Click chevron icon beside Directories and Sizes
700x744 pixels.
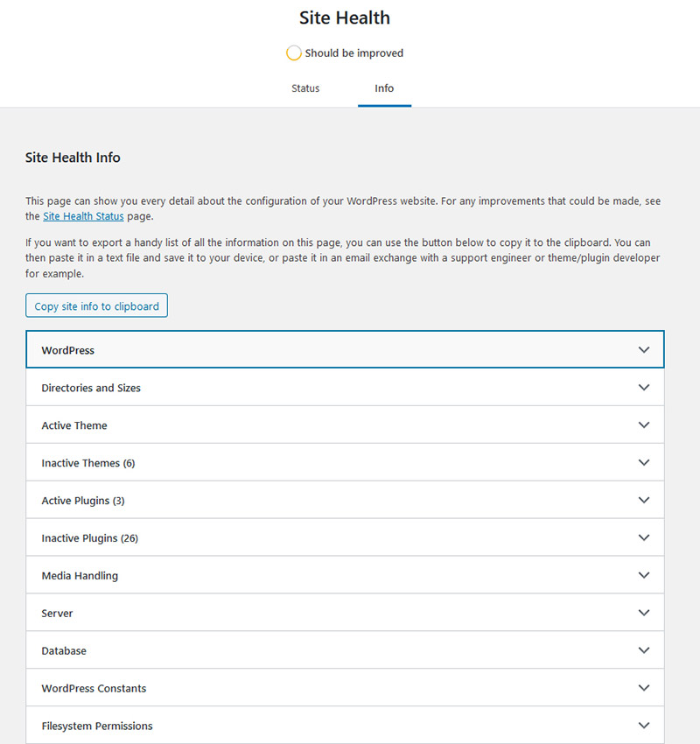pyautogui.click(x=644, y=387)
